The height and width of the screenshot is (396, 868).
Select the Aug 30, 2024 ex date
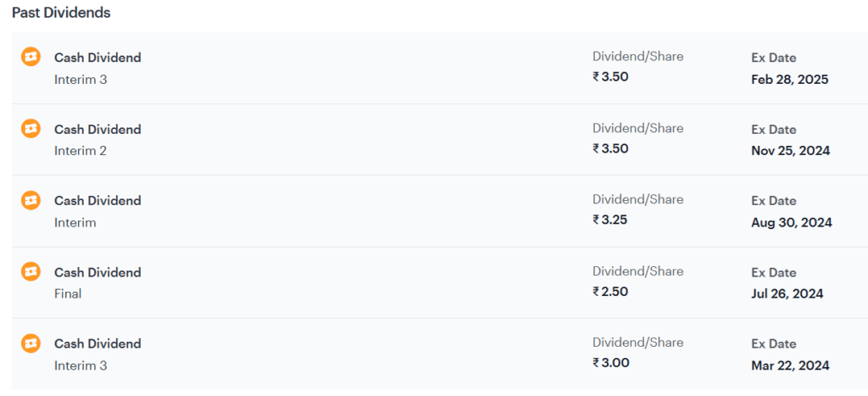click(x=792, y=223)
